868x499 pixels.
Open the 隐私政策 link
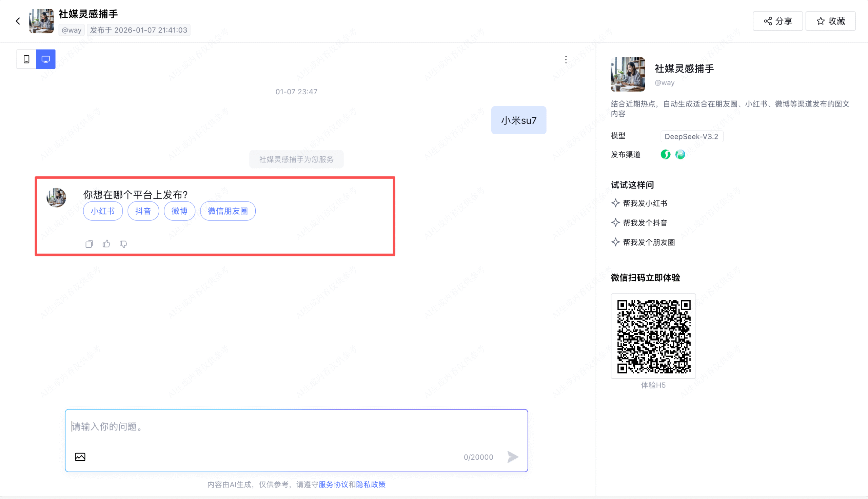[x=371, y=485]
